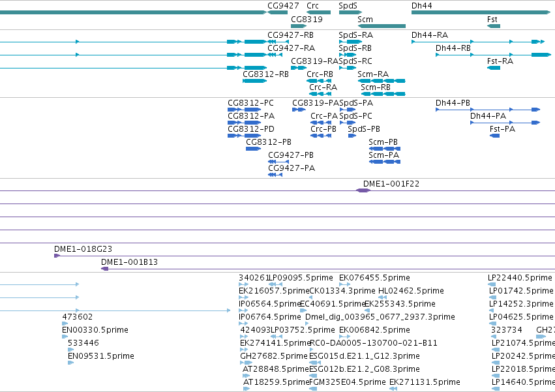Click the Fst-RA transcript label

click(500, 61)
